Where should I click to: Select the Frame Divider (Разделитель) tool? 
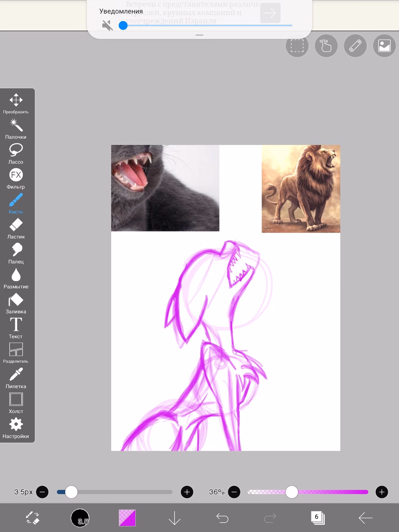coord(16,353)
